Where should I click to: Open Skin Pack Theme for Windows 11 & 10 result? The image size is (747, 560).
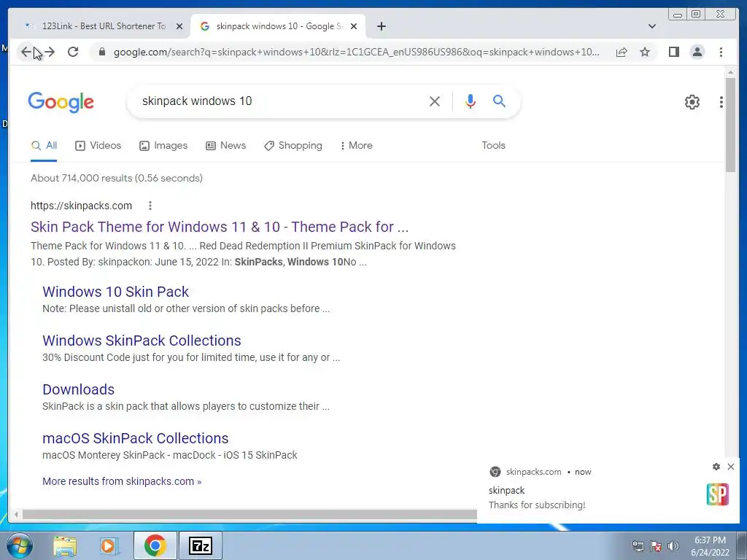(x=220, y=227)
